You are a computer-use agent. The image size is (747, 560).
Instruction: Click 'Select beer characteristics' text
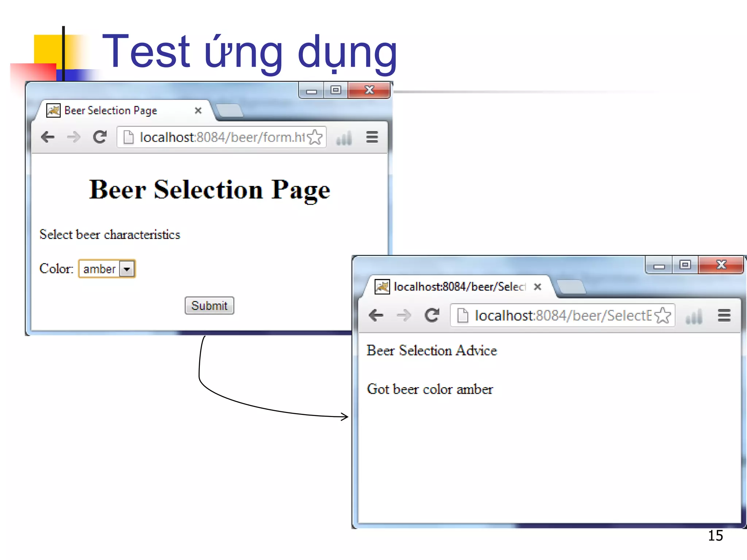click(110, 234)
